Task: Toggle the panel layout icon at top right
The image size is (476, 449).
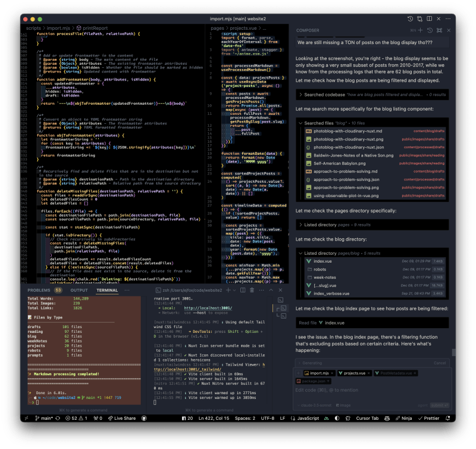Action: pyautogui.click(x=430, y=18)
